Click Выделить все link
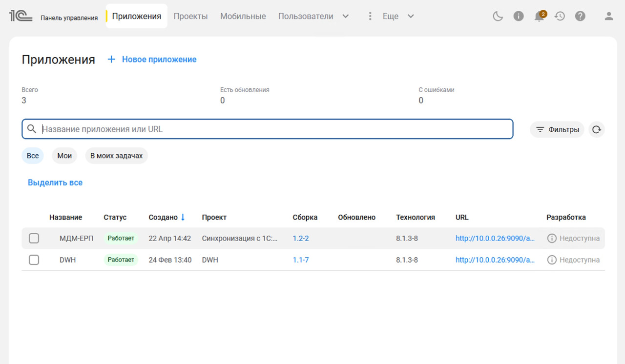Screen dimensions: 625x364 pos(55,182)
